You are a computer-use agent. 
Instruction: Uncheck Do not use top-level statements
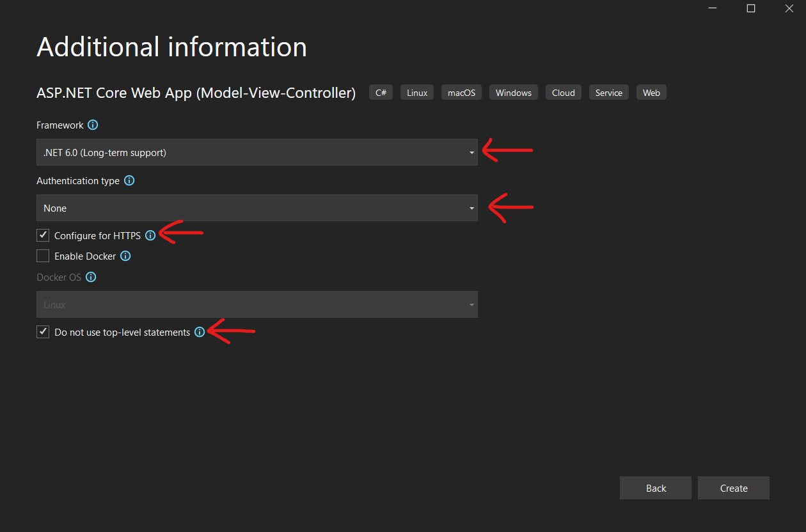[x=42, y=331]
